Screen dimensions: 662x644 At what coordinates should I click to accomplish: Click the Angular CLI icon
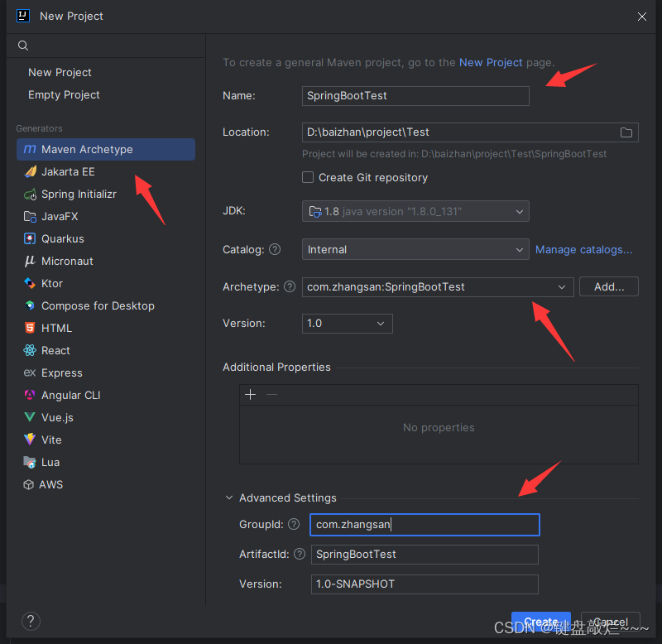30,395
